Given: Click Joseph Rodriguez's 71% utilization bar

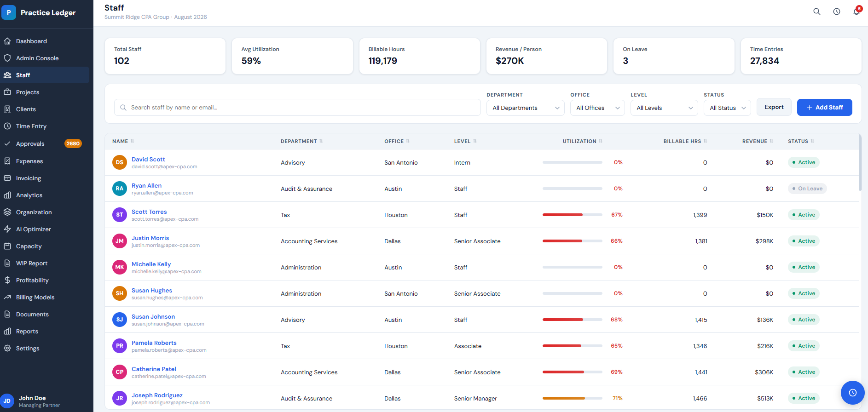Looking at the screenshot, I should point(573,398).
